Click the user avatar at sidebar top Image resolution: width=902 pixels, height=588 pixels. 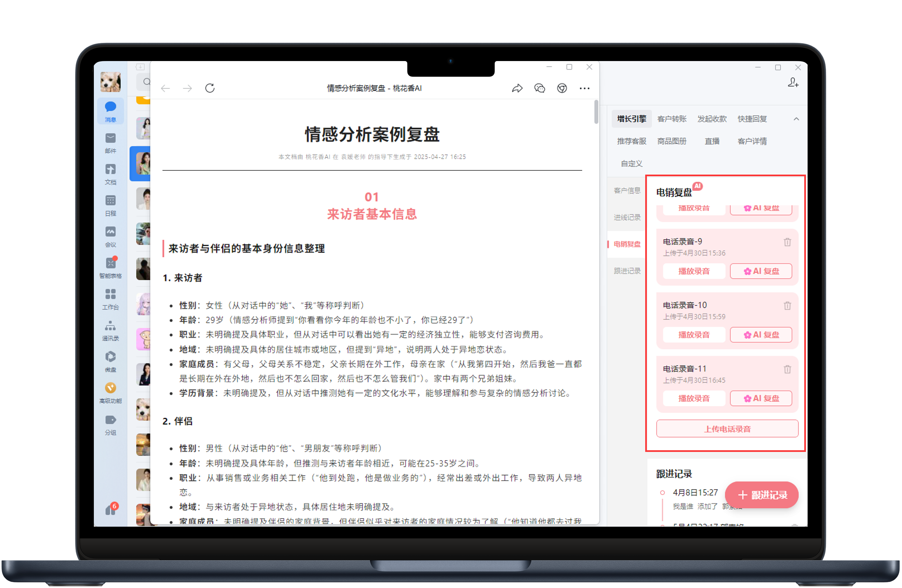[x=110, y=81]
